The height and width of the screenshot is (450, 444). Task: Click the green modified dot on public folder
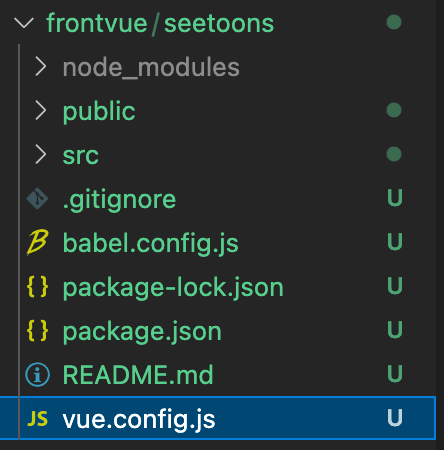394,110
